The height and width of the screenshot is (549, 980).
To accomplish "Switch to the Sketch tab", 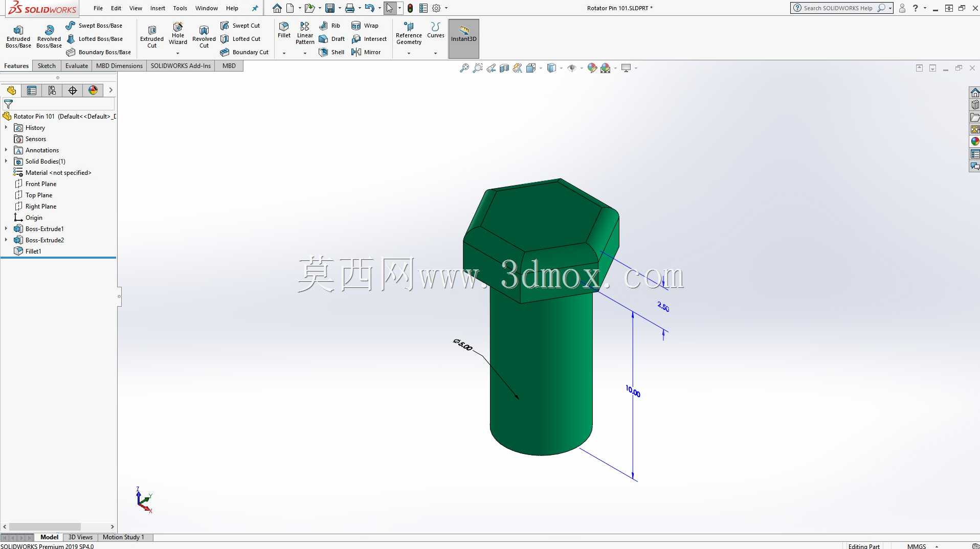I will pos(47,65).
